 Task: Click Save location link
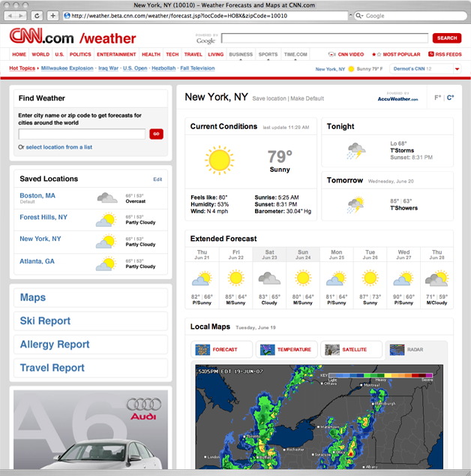[269, 98]
